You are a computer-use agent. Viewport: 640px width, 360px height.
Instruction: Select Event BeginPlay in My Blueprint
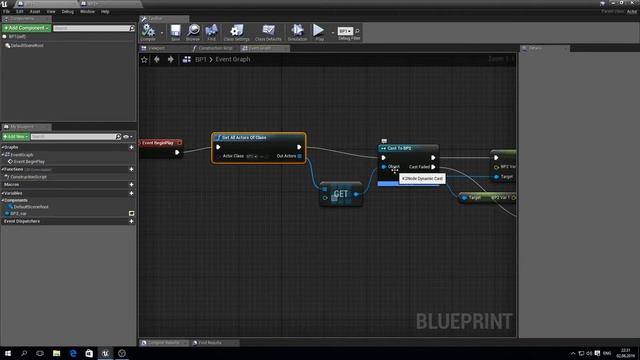[x=29, y=162]
